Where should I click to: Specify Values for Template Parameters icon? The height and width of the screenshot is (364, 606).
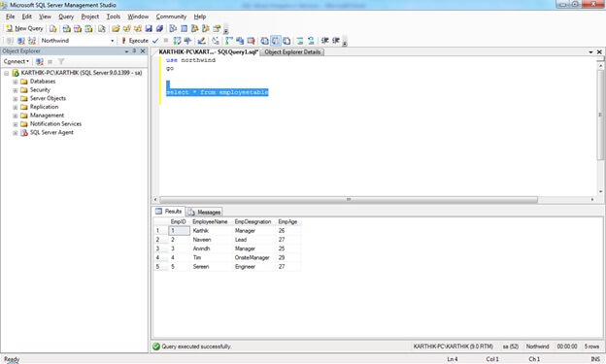[x=216, y=41]
